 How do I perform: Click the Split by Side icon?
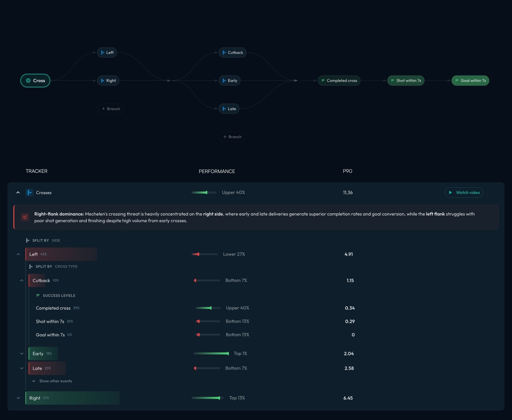point(27,241)
